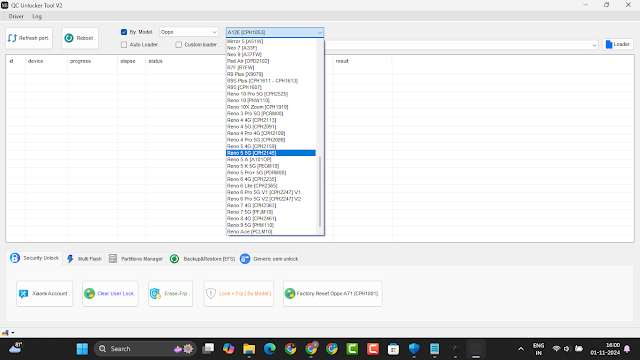640x360 pixels.
Task: Select Reno 5 A [A101OP]
Action: [x=271, y=160]
